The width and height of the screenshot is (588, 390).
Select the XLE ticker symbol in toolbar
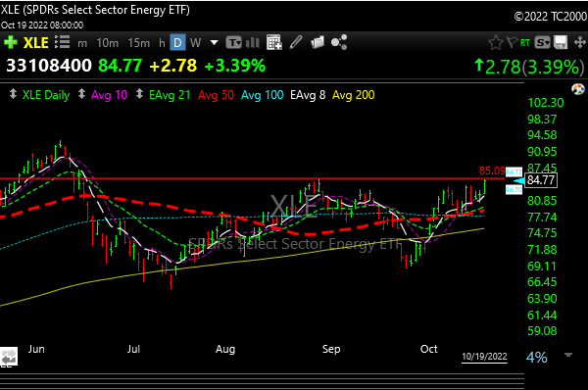36,43
